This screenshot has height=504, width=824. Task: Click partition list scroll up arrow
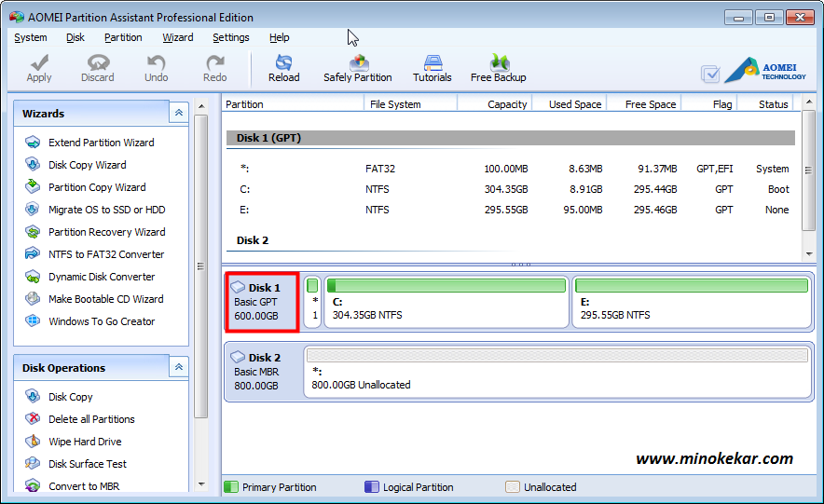click(x=809, y=102)
